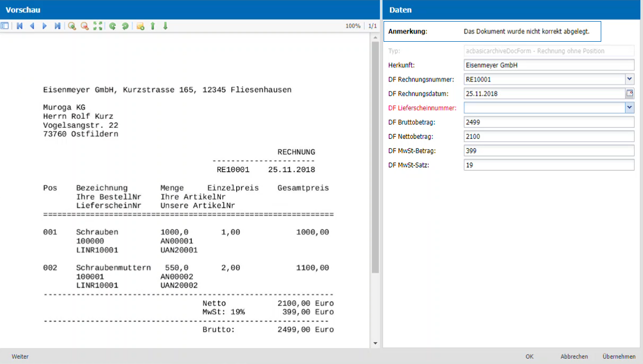
Task: Click the DF Rechnungsdatum field
Action: [545, 94]
